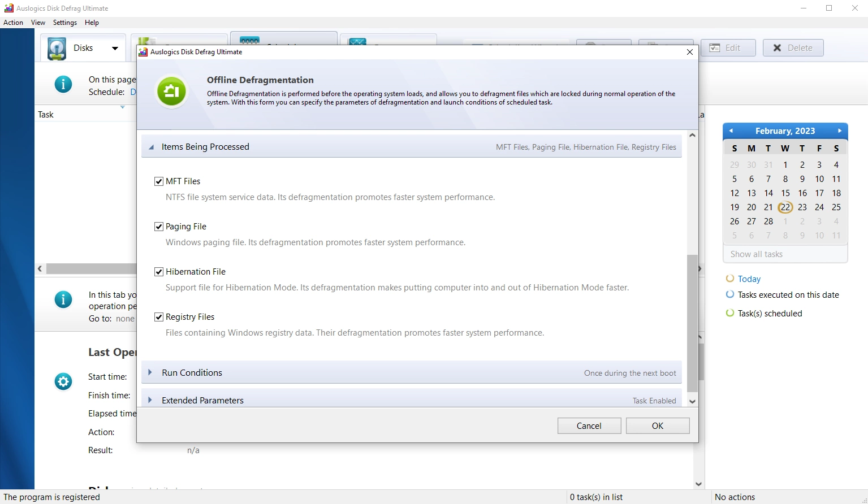Open the Disks dropdown arrow
The width and height of the screenshot is (868, 504).
115,48
